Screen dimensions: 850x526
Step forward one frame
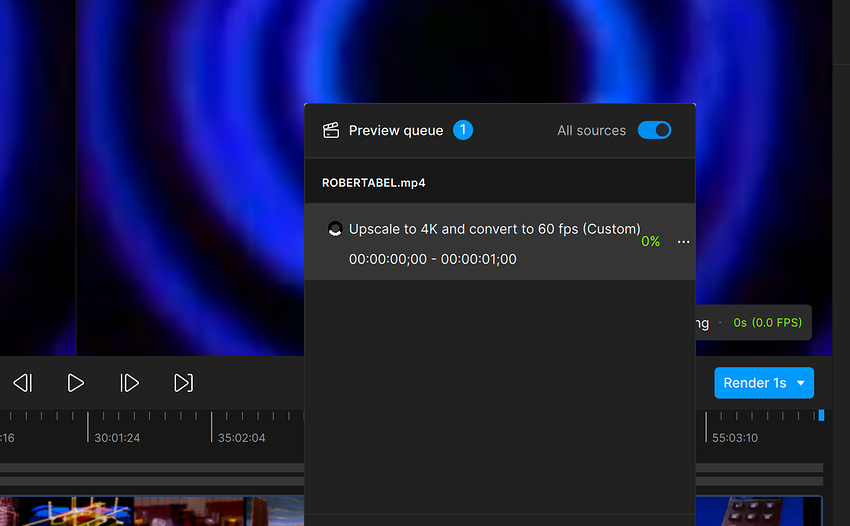pos(130,383)
